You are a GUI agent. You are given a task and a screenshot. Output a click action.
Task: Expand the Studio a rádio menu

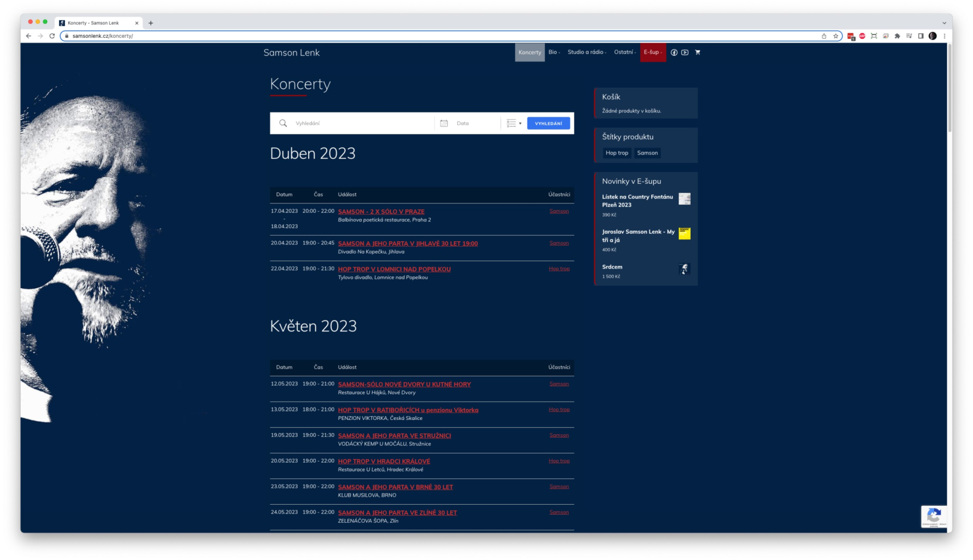click(x=587, y=52)
